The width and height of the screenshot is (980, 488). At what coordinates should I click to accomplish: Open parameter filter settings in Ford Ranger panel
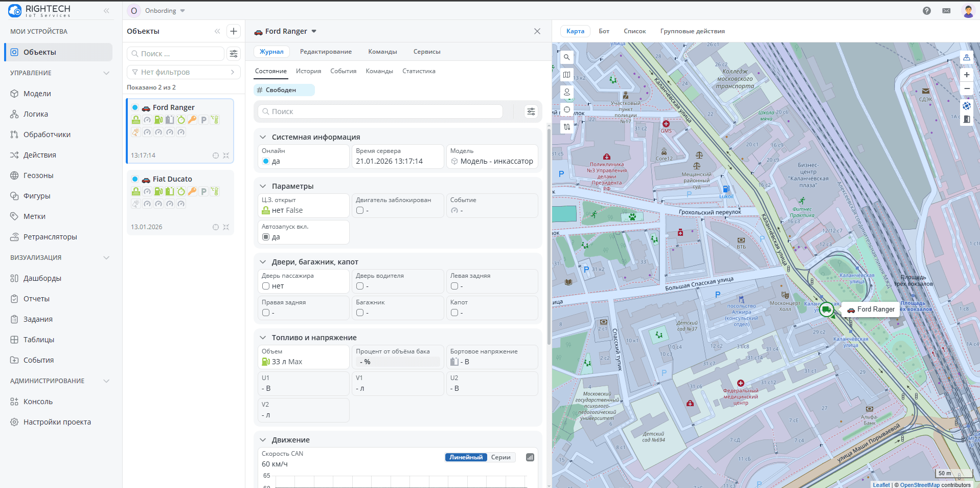tap(531, 112)
